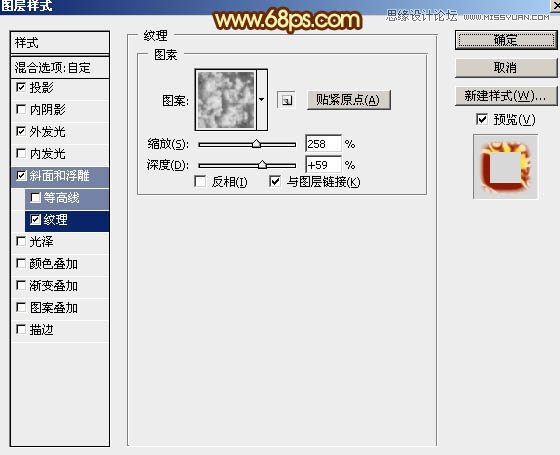Uncheck the 外发光 checkbox
Image resolution: width=560 pixels, height=455 pixels.
(21, 131)
